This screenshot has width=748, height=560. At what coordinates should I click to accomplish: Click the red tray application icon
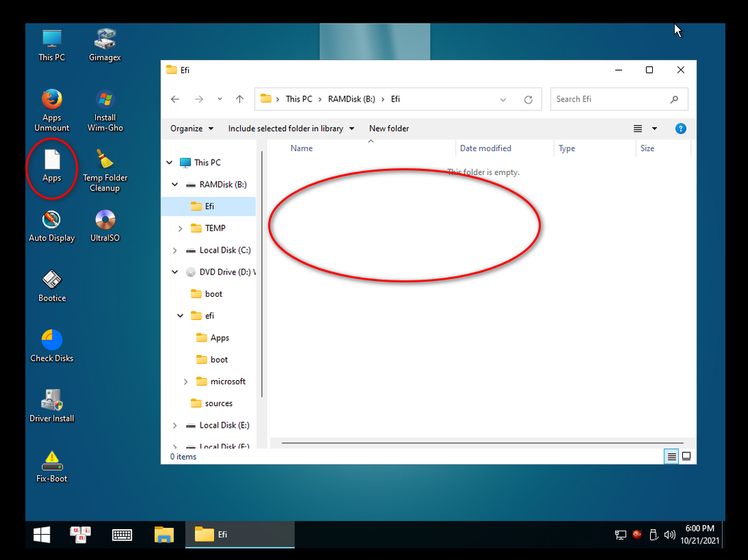coord(637,534)
